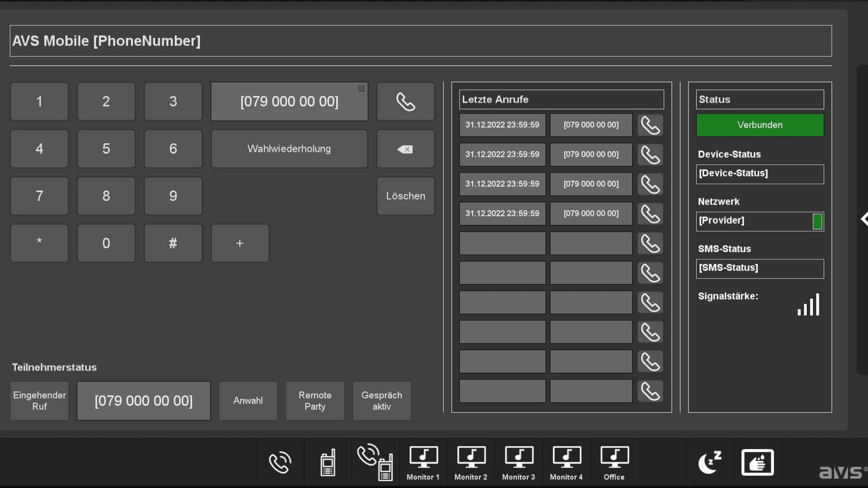Viewport: 868px width, 488px height.
Task: Click call icon of ninth recent call row
Action: (650, 361)
